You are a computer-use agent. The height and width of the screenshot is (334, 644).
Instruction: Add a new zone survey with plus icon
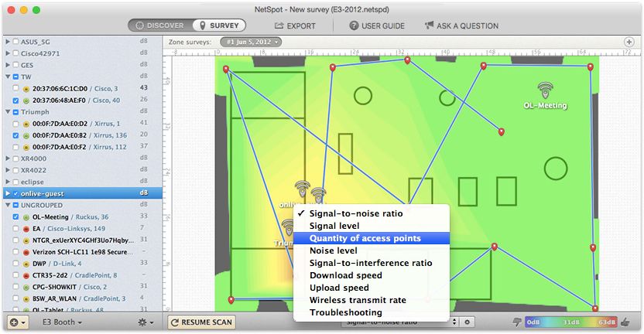click(629, 42)
